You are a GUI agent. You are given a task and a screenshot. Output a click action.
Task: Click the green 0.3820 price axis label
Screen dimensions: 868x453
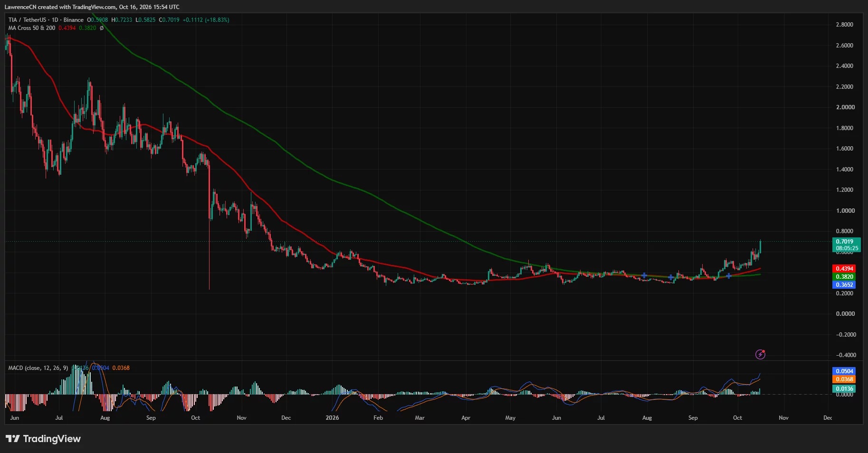[844, 277]
